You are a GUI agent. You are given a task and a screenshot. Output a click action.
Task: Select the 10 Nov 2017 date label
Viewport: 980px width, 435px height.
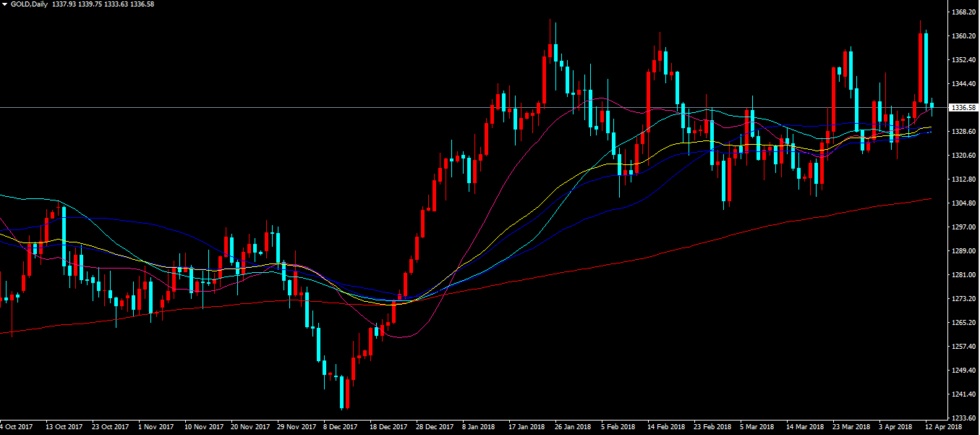(x=203, y=427)
